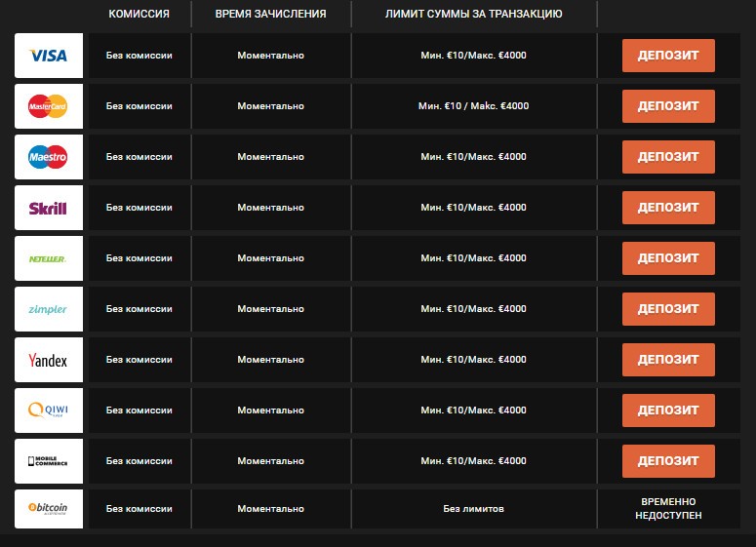Click ДЕПОЗИТ button in the MasterCard row
Screen dimensions: 756x547
(x=668, y=106)
